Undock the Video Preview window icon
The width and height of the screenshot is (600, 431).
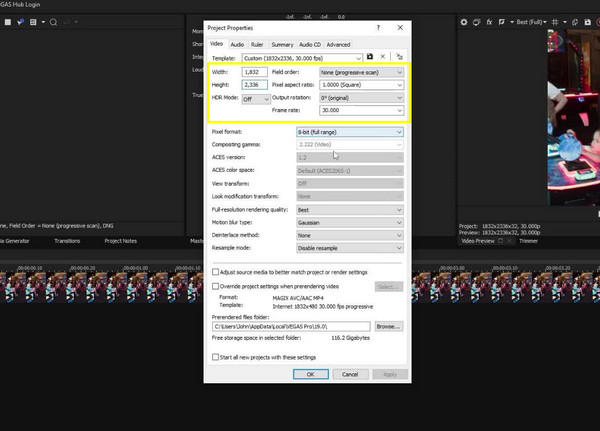click(x=500, y=241)
